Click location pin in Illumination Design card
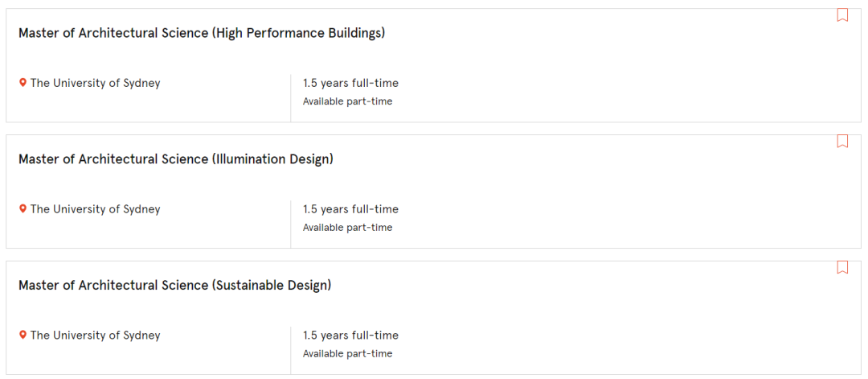The height and width of the screenshot is (379, 868). tap(23, 209)
